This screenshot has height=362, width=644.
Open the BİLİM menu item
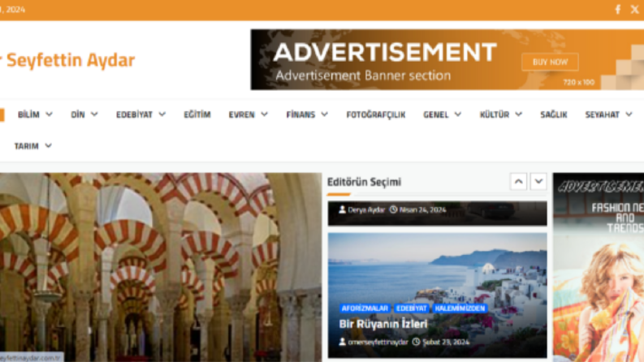28,114
